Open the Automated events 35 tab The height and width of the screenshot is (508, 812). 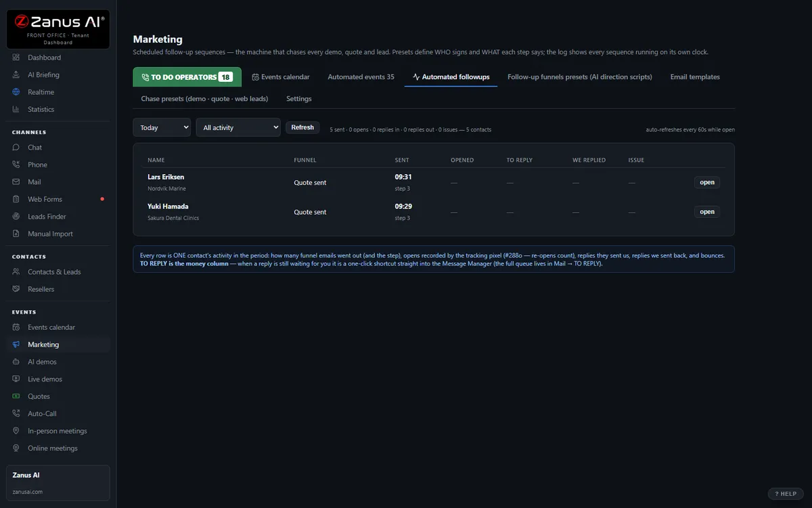pos(361,77)
